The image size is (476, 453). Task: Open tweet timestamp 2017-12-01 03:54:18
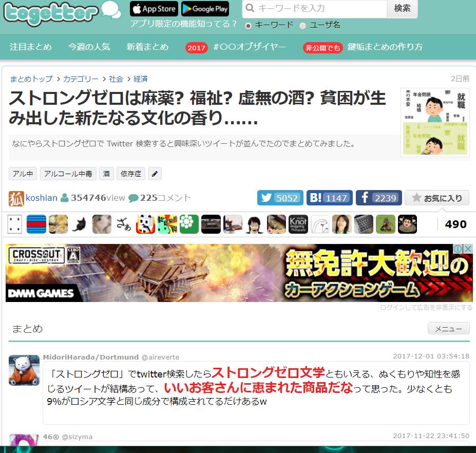[x=431, y=356]
